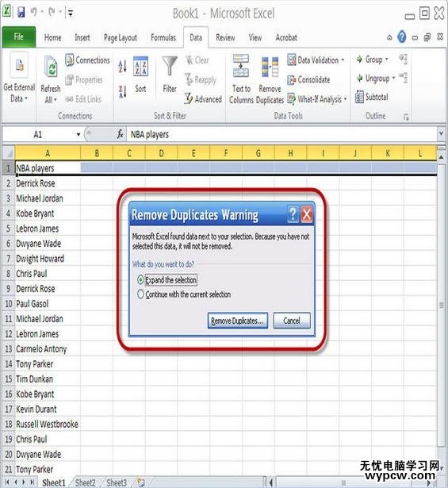Toggle the Filter funnel icon
Viewport: 448px width, 488px height.
(170, 66)
